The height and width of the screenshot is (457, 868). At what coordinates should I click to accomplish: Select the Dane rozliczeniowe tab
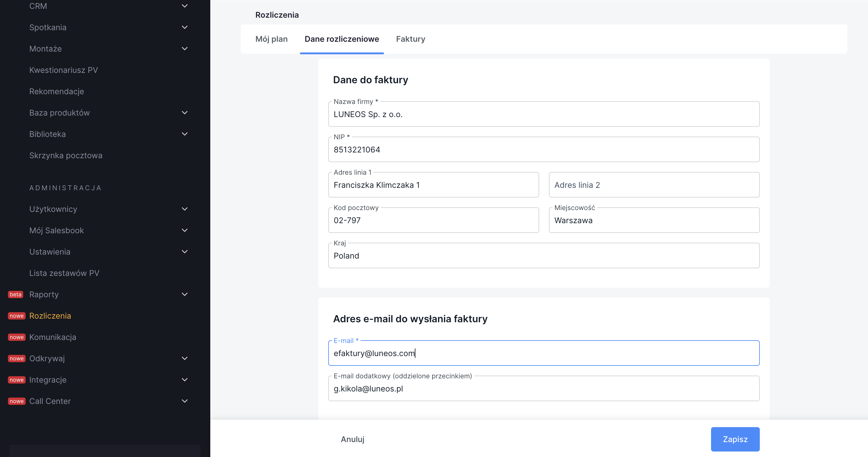point(342,39)
